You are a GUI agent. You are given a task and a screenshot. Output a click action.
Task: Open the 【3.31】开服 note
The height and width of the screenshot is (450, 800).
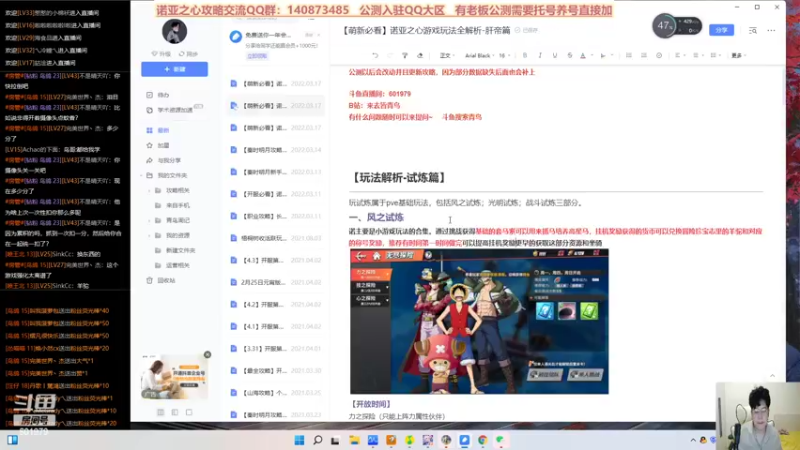pyautogui.click(x=276, y=348)
